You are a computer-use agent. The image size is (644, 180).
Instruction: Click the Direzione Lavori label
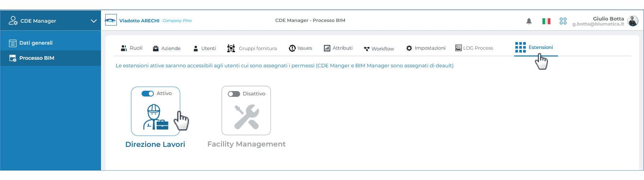(x=155, y=144)
